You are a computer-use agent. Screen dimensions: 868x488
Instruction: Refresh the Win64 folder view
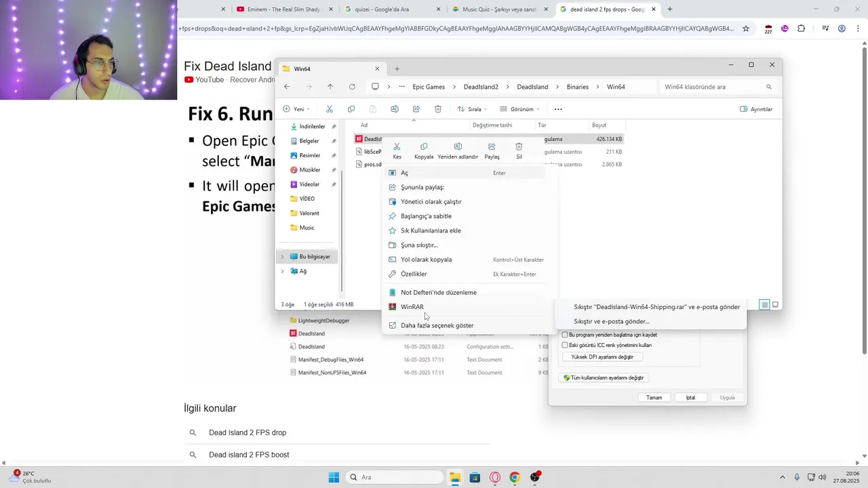352,87
